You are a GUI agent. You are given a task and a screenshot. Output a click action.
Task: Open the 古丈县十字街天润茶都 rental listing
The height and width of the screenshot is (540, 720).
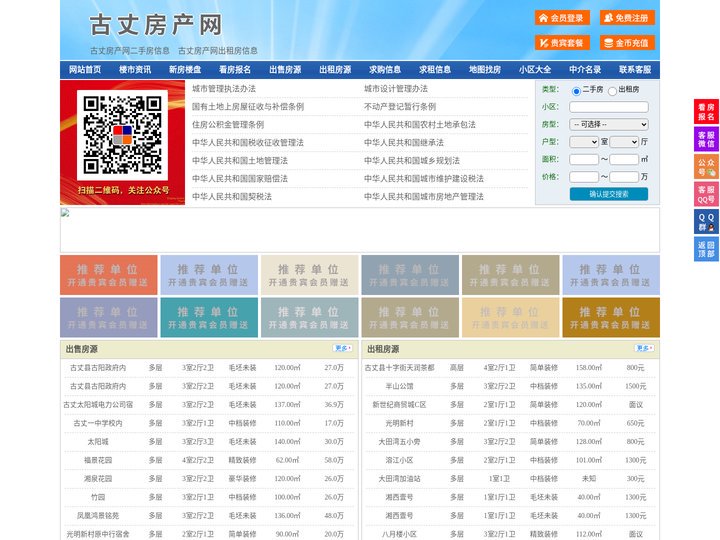(399, 368)
